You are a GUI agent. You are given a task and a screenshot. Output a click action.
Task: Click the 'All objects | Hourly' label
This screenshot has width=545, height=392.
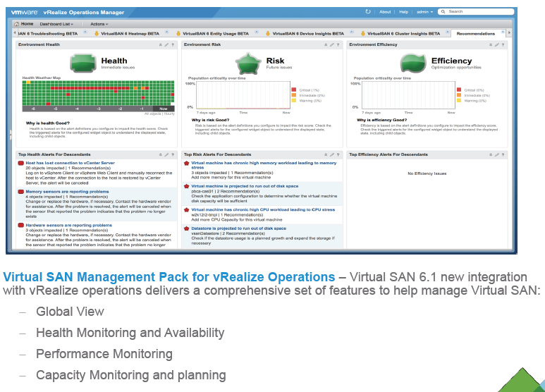[159, 114]
